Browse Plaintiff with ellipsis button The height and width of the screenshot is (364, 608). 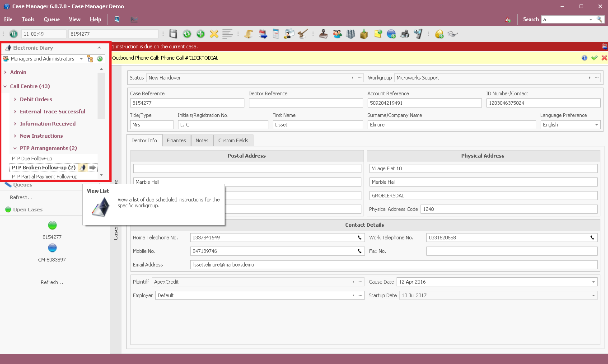360,282
